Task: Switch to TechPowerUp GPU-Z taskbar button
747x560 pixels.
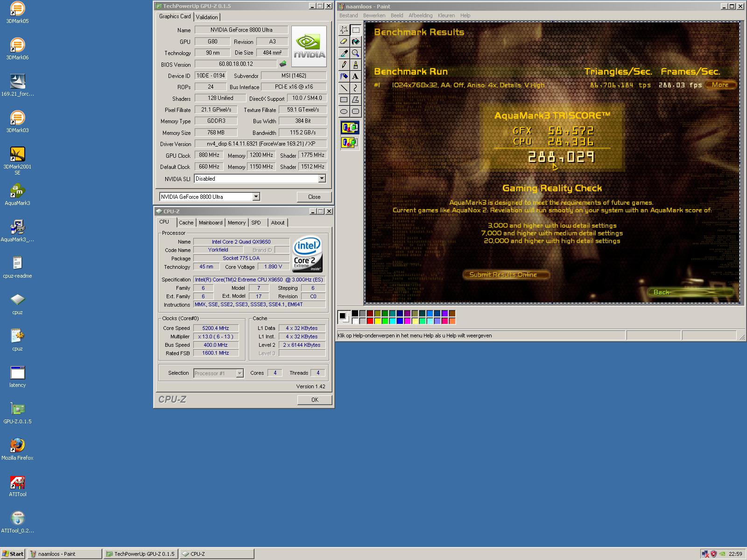Action: (140, 554)
